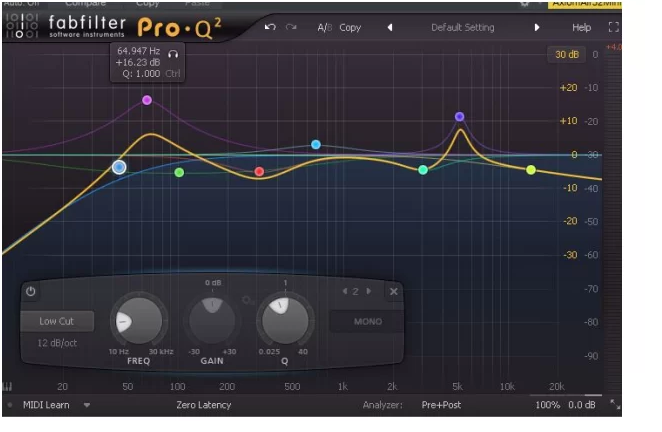Click the GAIN knob
The image size is (662, 432).
212,320
